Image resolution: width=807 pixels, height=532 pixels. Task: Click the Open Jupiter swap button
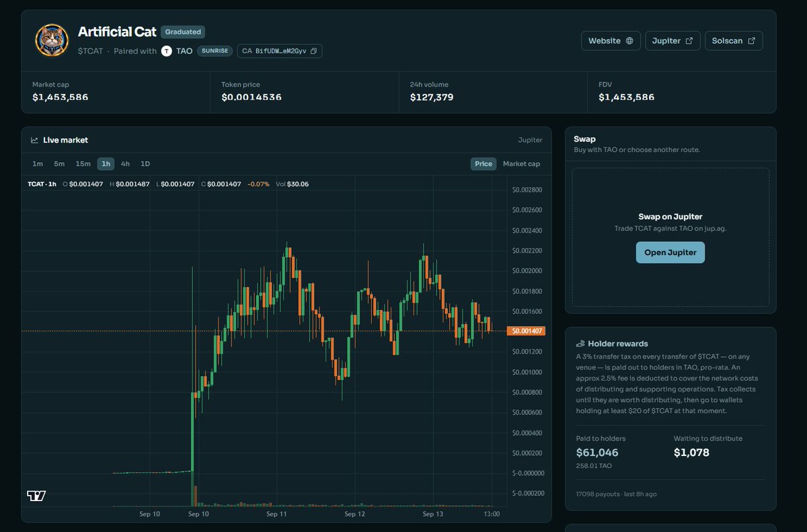coord(670,253)
